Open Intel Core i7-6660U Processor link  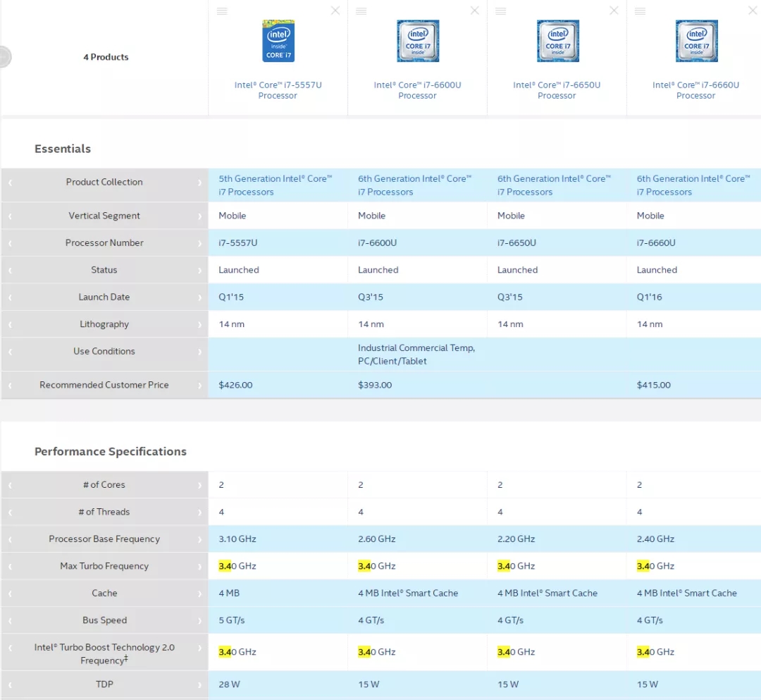click(x=695, y=90)
